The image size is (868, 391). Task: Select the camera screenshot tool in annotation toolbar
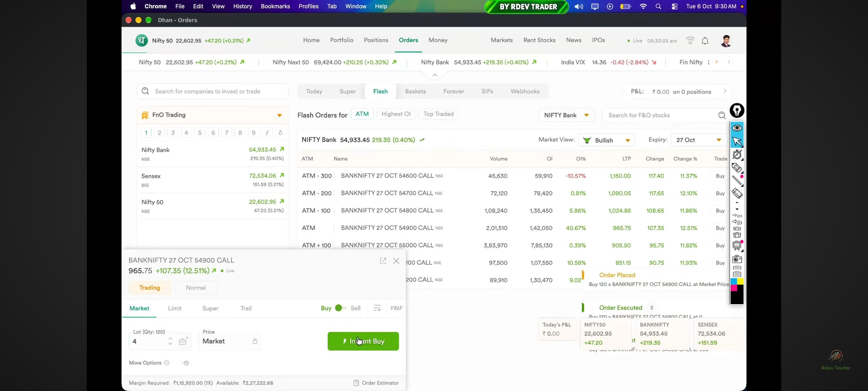(x=737, y=259)
